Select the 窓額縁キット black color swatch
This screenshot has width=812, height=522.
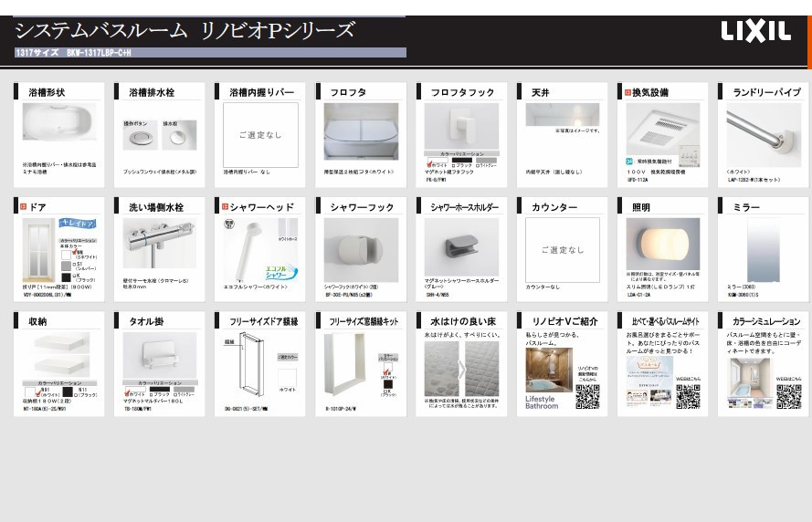tap(388, 385)
